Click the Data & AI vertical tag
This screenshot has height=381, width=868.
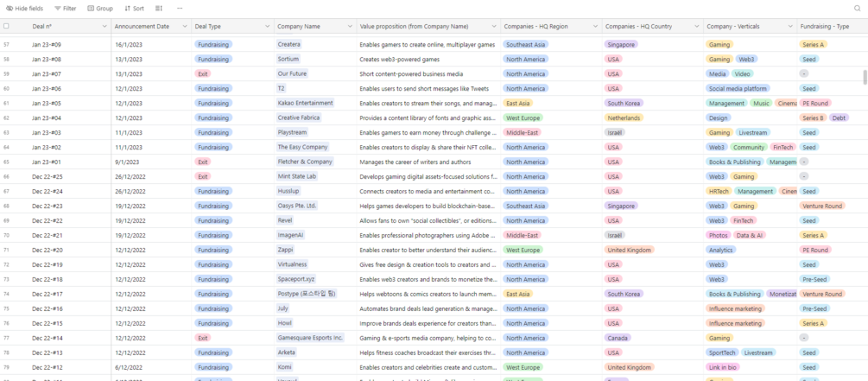(750, 235)
